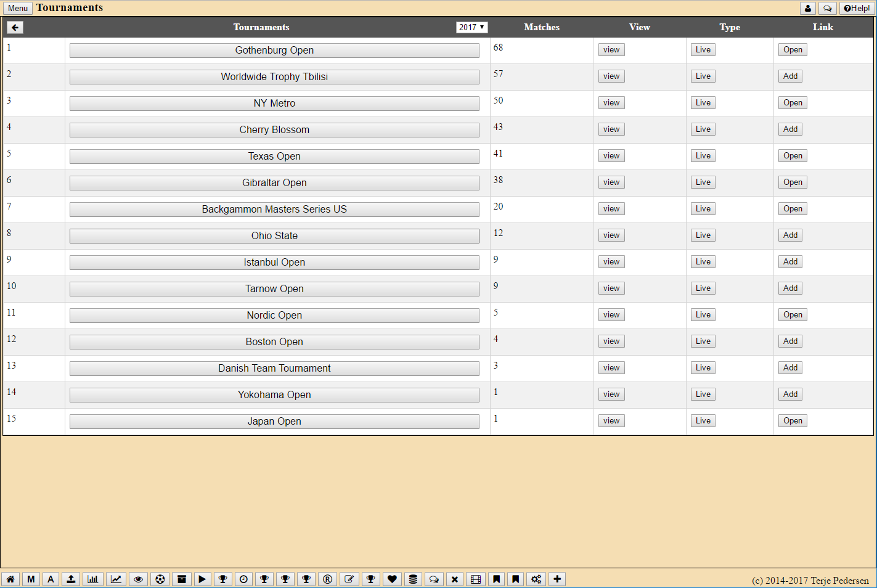
Task: Click the registered trademark R icon
Action: [x=328, y=579]
